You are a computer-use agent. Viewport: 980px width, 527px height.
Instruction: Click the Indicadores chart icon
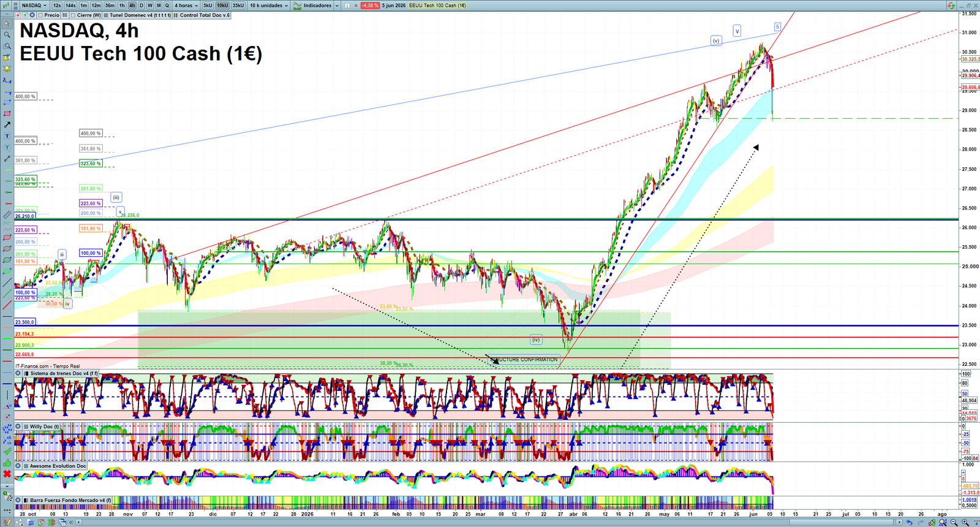coord(297,6)
